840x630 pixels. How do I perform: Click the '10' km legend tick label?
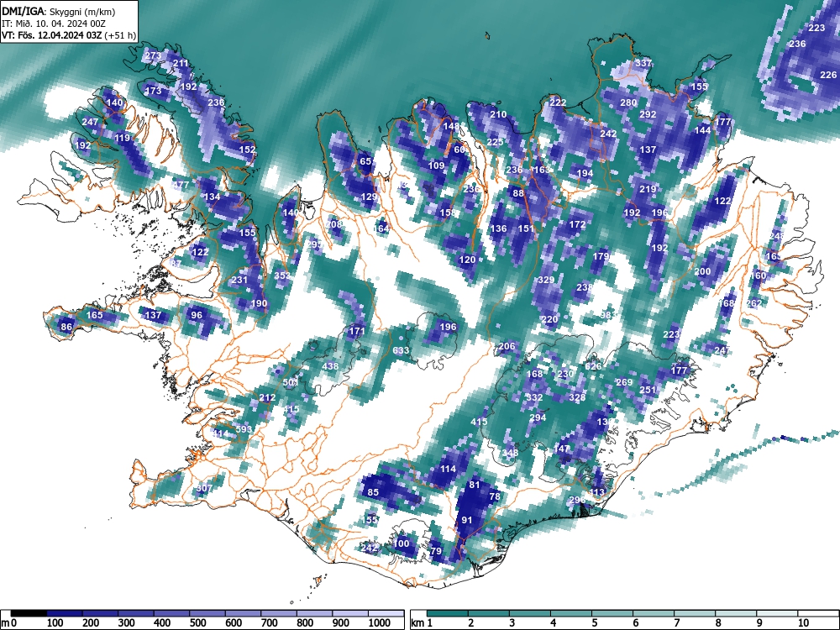pyautogui.click(x=802, y=623)
